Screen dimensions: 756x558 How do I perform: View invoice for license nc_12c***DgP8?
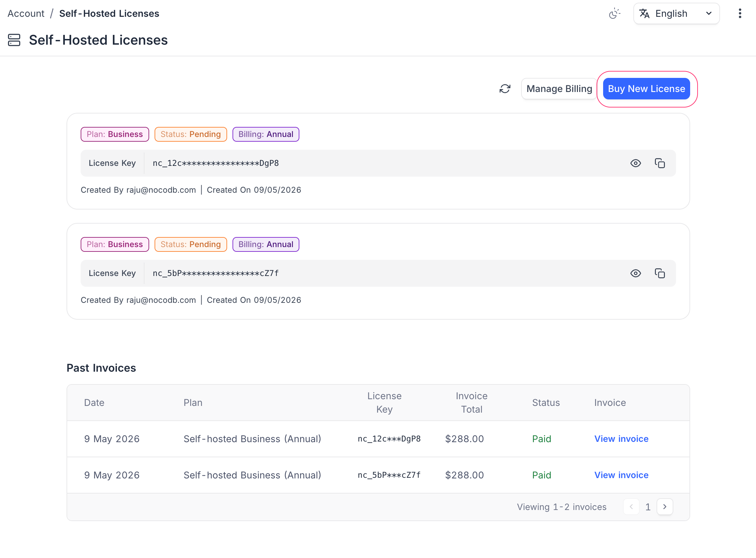621,439
